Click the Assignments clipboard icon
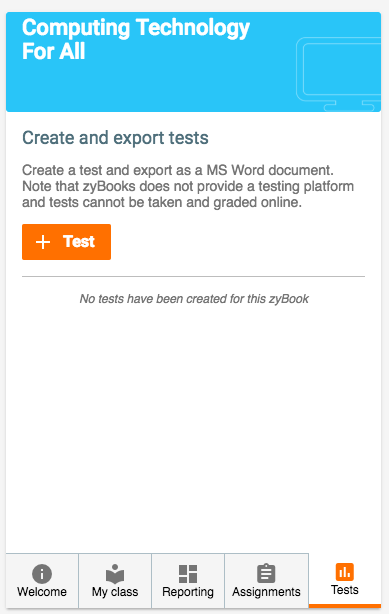389x614 pixels. click(266, 574)
